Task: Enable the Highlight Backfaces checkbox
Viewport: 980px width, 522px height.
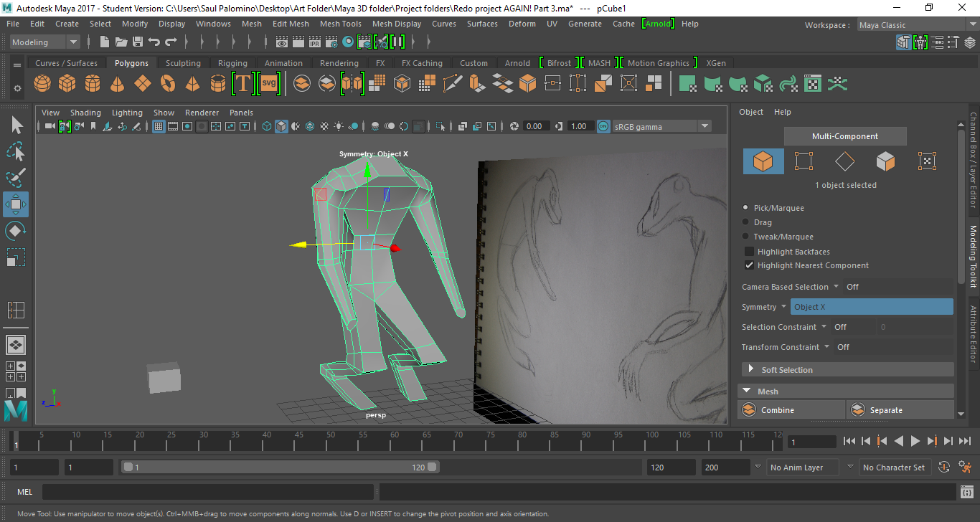Action: tap(750, 252)
